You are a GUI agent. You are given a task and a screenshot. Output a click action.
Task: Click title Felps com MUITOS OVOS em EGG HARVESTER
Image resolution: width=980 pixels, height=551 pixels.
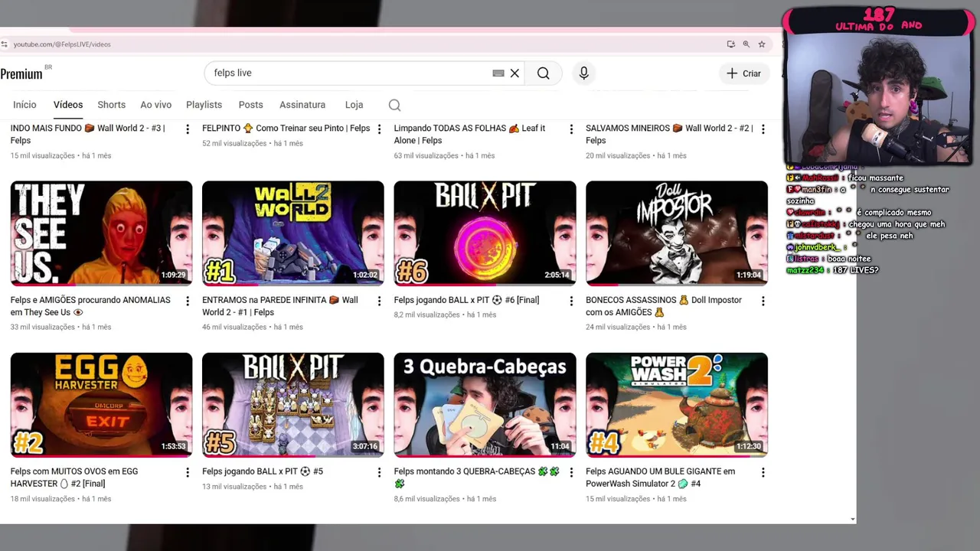click(x=74, y=478)
